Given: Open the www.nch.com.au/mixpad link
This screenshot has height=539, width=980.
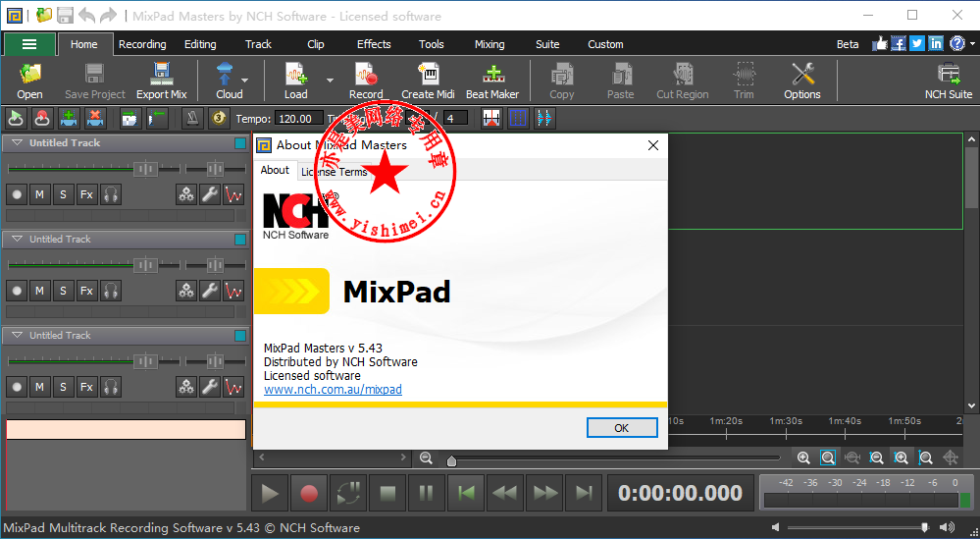Looking at the screenshot, I should point(333,390).
